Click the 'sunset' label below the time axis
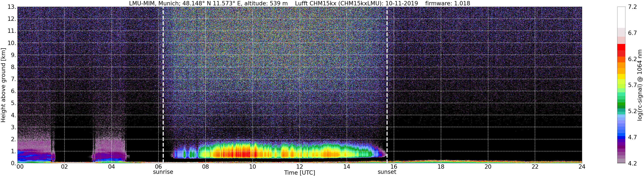The height and width of the screenshot is (177, 644). (387, 172)
